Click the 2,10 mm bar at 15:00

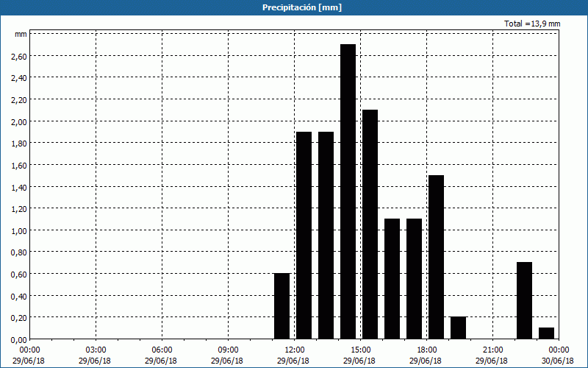(370, 224)
